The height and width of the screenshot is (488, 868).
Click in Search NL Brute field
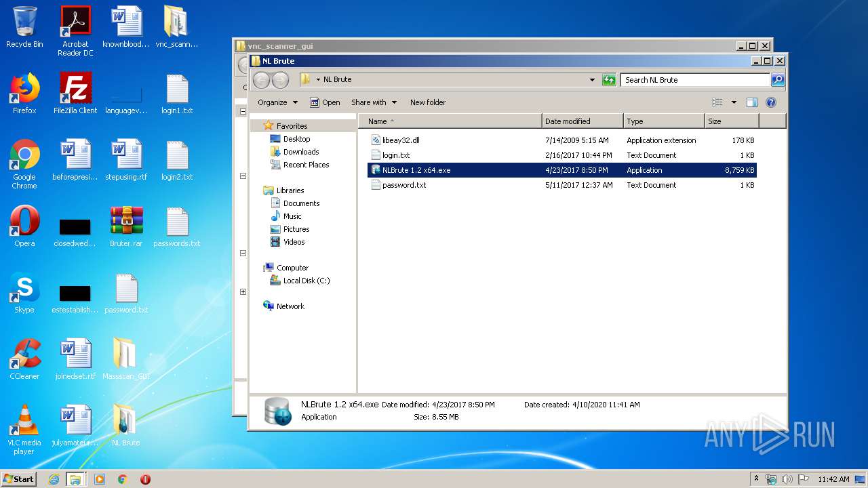click(696, 80)
